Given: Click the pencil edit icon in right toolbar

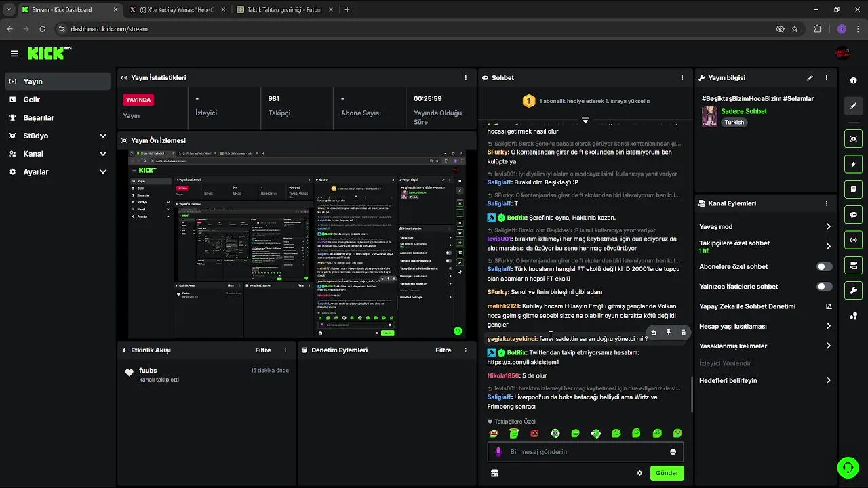Looking at the screenshot, I should coord(853,106).
